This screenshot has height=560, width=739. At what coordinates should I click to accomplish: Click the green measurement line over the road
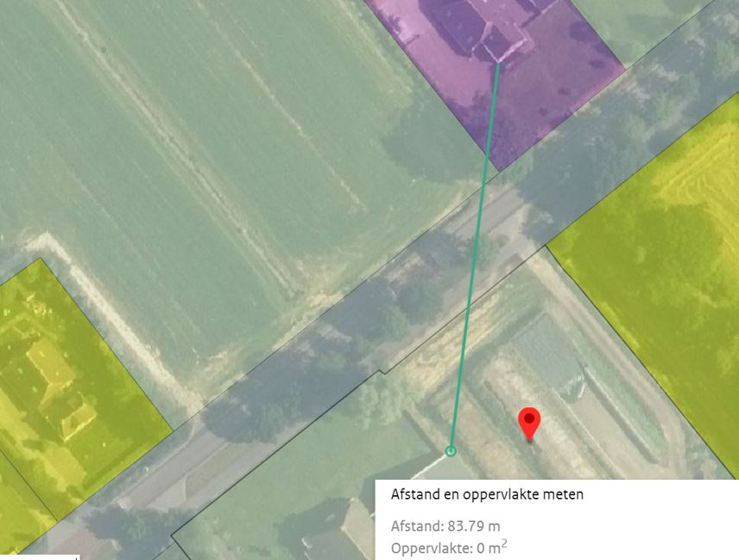(x=476, y=245)
